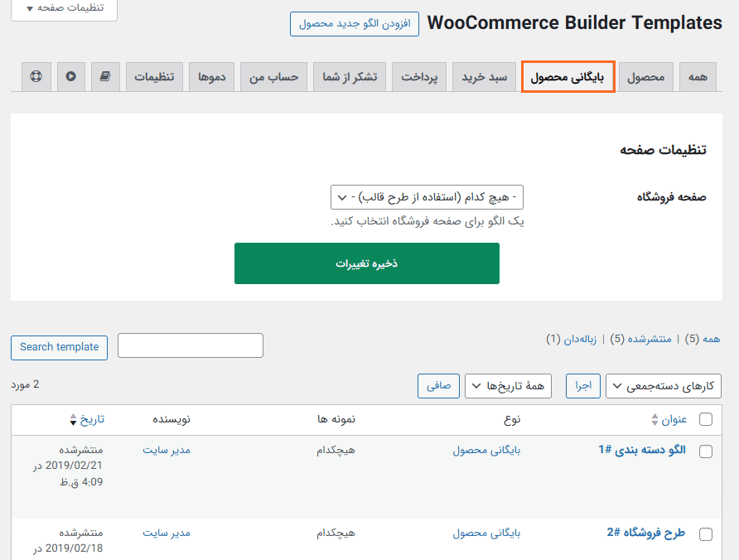Click the نوع column header
Screen dimensions: 739x560
click(x=512, y=419)
